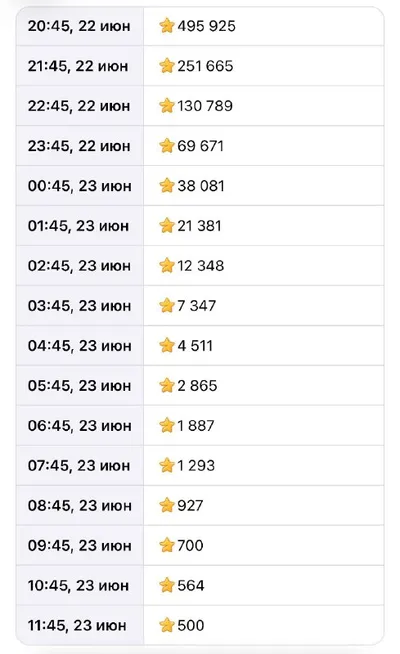The height and width of the screenshot is (654, 400).
Task: Select the 05:45, 23 июн time cell
Action: coord(80,385)
